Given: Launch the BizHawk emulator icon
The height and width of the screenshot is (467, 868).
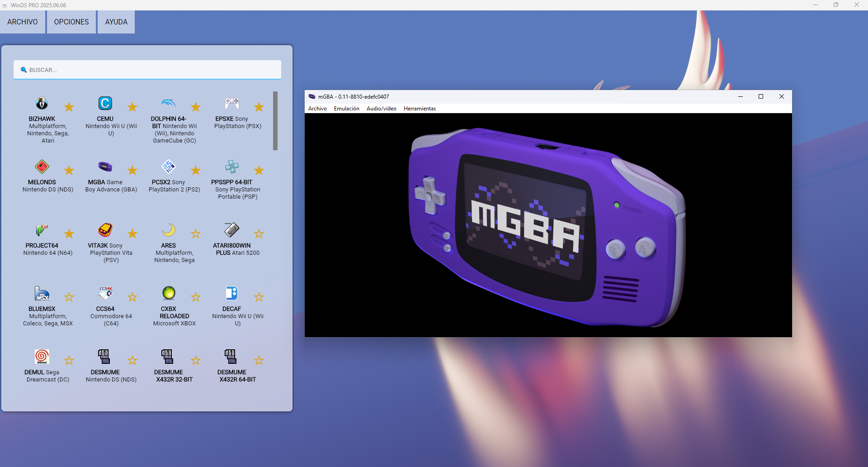Looking at the screenshot, I should click(42, 103).
